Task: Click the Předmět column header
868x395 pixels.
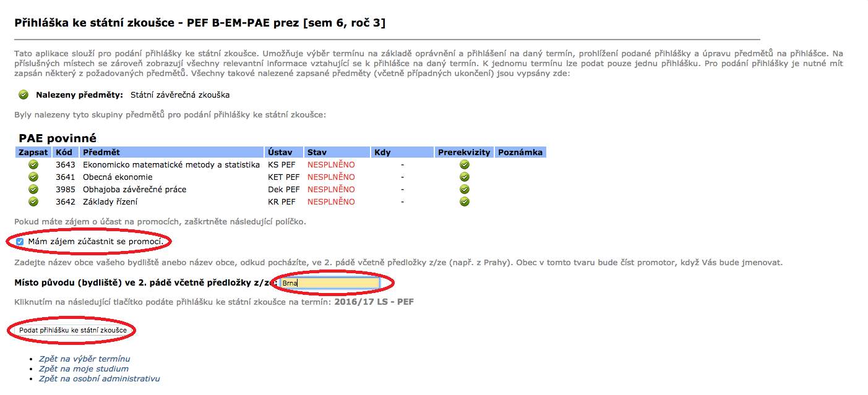Action: click(101, 153)
